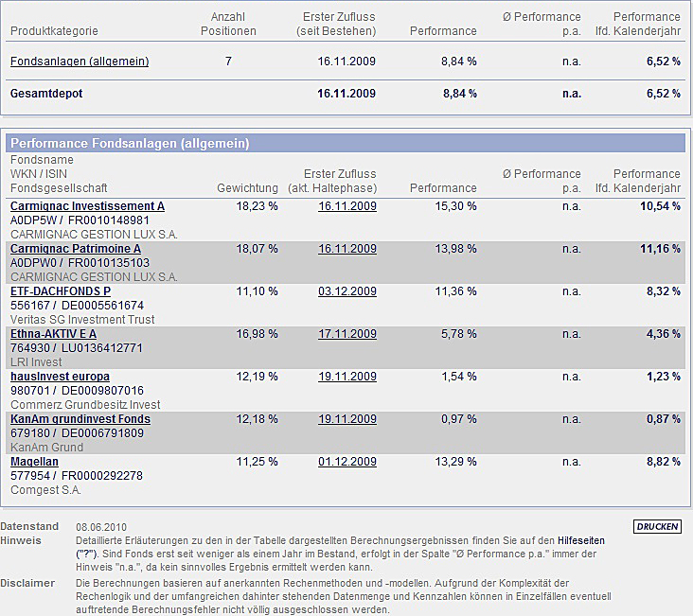Click KanAm grundinvest's 19.11.2009 date

pos(346,419)
